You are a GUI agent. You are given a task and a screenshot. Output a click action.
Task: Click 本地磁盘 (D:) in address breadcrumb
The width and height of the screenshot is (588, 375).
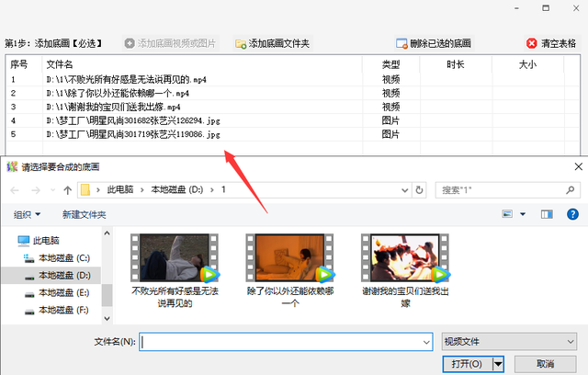tap(177, 189)
